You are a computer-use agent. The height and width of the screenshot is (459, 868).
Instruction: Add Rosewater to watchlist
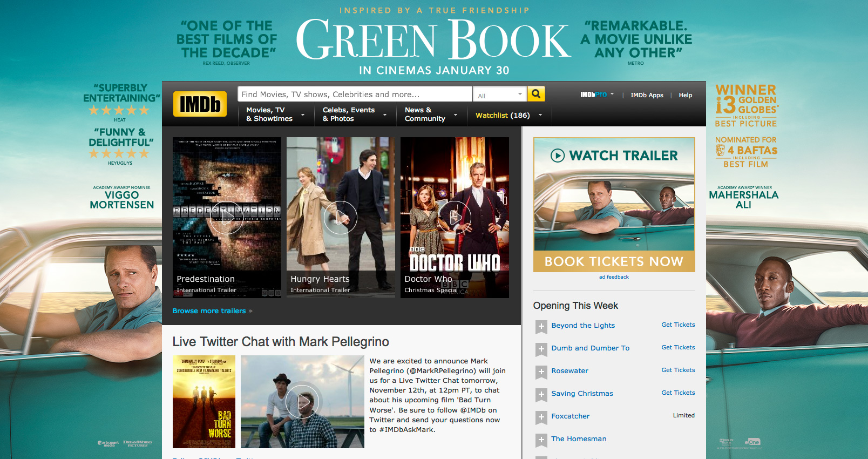coord(541,372)
